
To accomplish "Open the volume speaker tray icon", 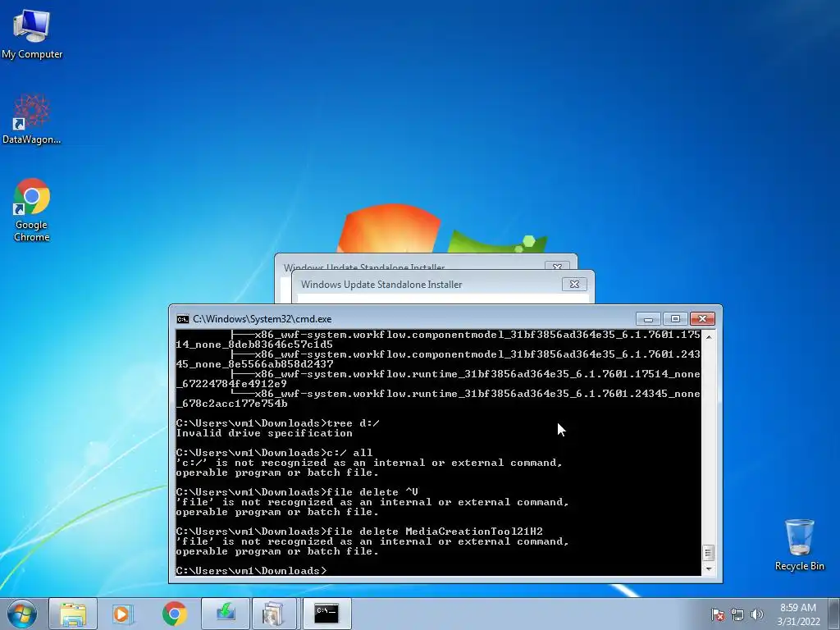I will tap(757, 614).
